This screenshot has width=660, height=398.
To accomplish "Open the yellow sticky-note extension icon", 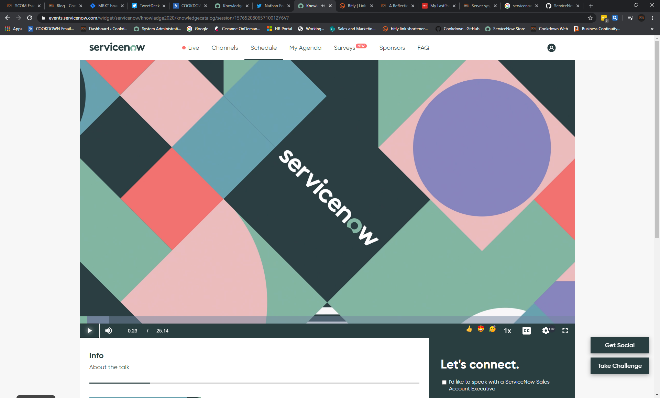I will pyautogui.click(x=604, y=18).
